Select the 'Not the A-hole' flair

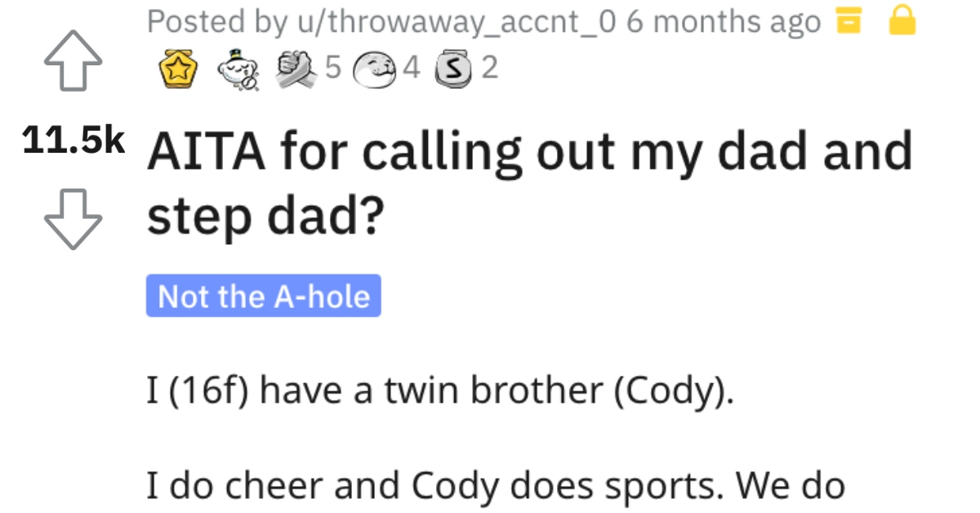(x=263, y=297)
